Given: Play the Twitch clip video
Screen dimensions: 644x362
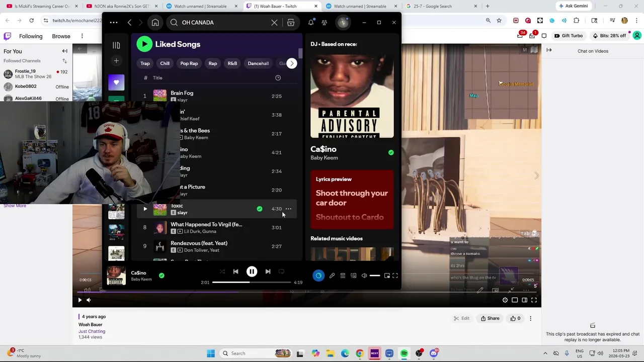Looking at the screenshot, I should coord(79,300).
